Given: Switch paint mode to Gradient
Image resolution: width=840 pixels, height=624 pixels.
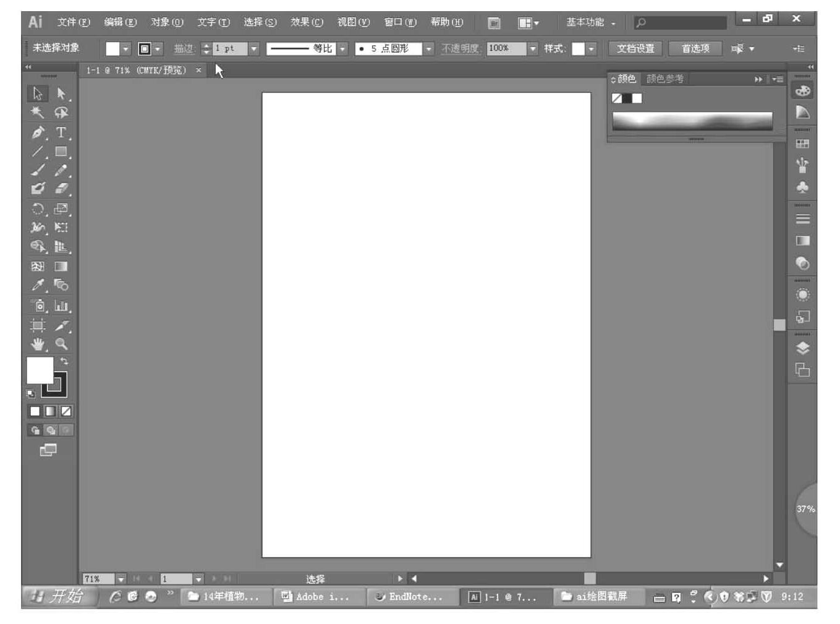Looking at the screenshot, I should (51, 411).
